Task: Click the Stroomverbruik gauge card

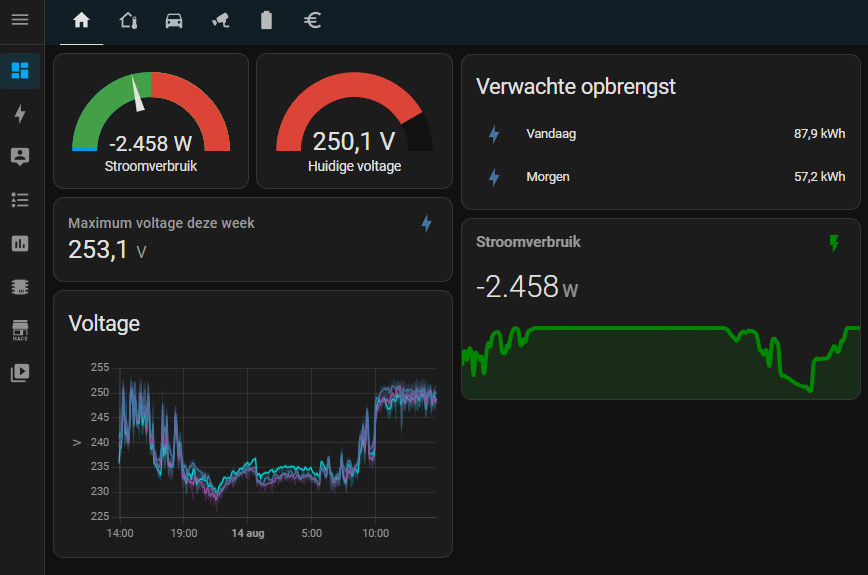Action: (151, 122)
